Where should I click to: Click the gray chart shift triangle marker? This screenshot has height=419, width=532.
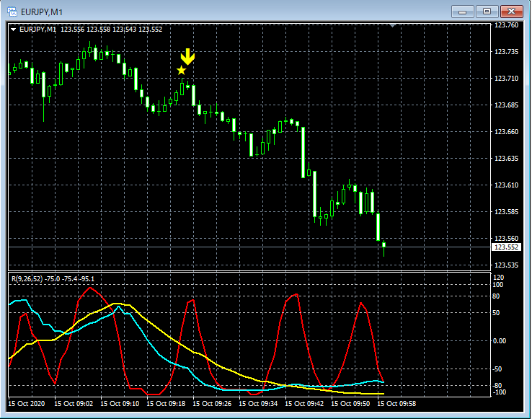(x=393, y=26)
